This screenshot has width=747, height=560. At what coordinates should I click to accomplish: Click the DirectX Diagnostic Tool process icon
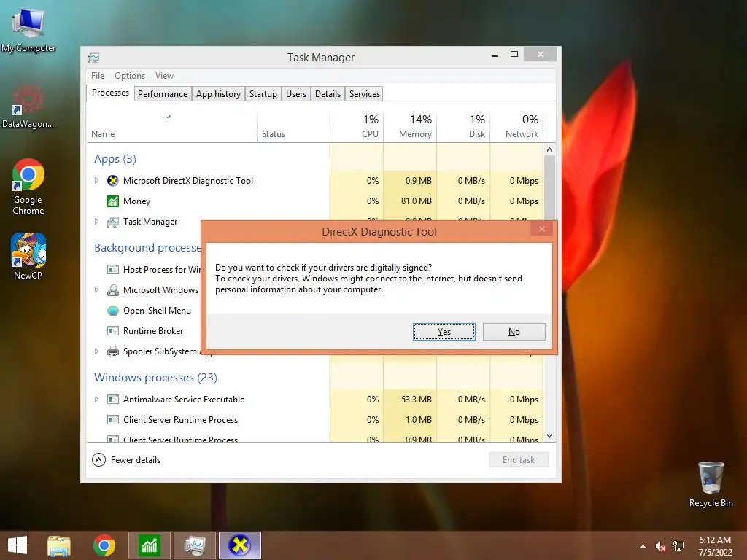coord(113,181)
